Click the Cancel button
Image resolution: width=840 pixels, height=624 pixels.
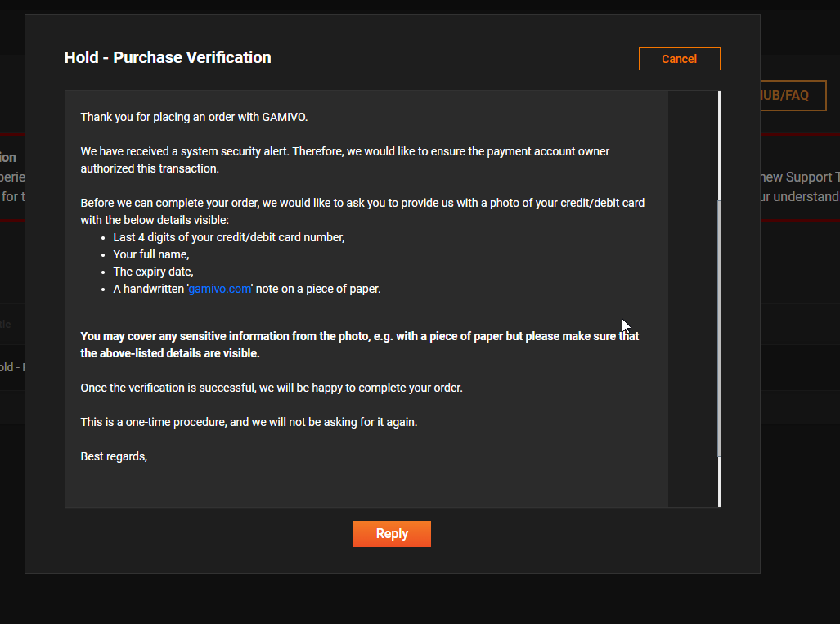point(680,59)
